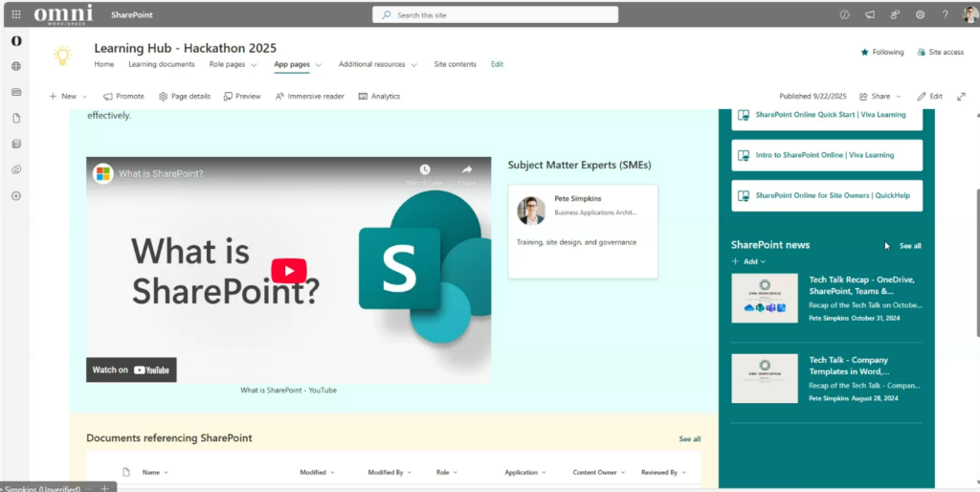Click the lightbulb site logo
The height and width of the screenshot is (492, 980).
(x=62, y=56)
